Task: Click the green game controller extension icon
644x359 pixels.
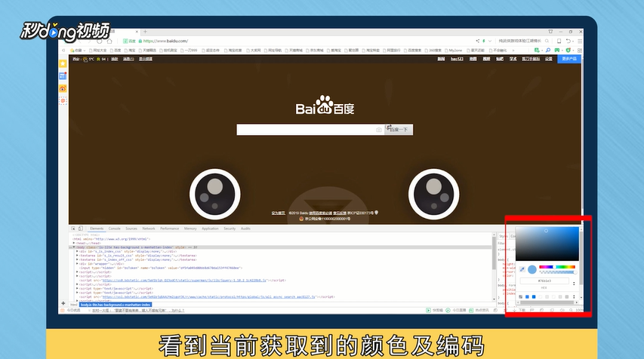Action: 557,51
